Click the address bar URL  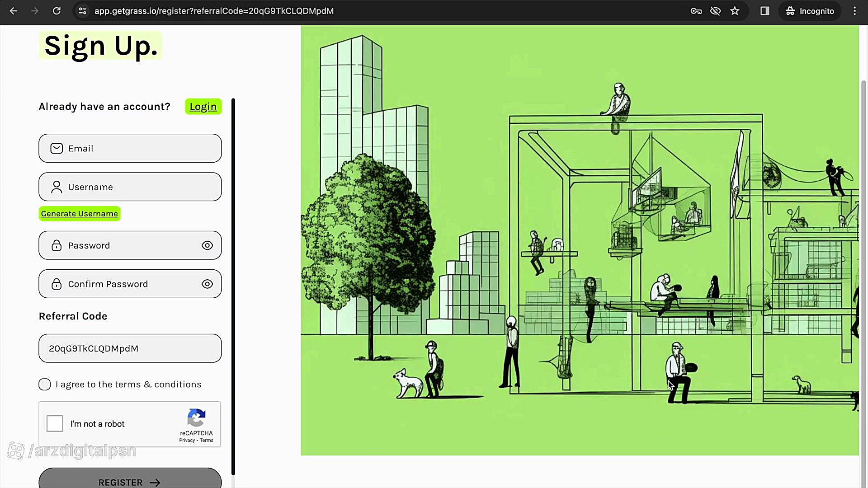(214, 11)
